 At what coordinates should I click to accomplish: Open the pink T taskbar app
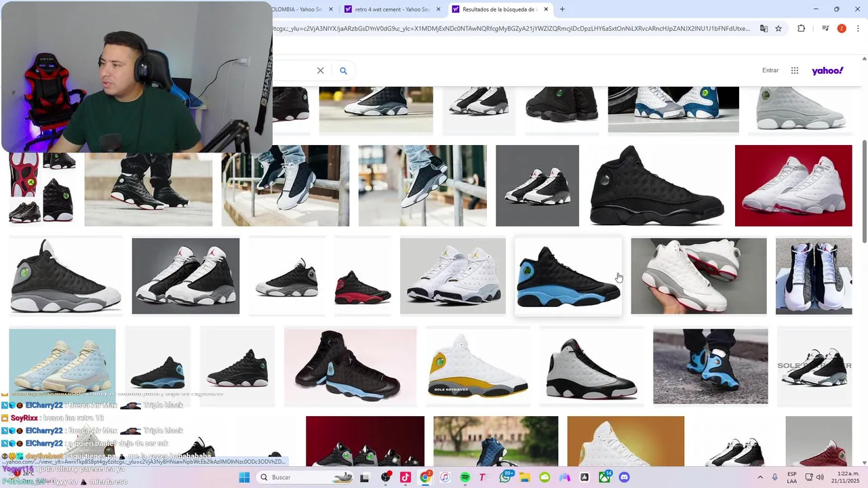point(482,477)
